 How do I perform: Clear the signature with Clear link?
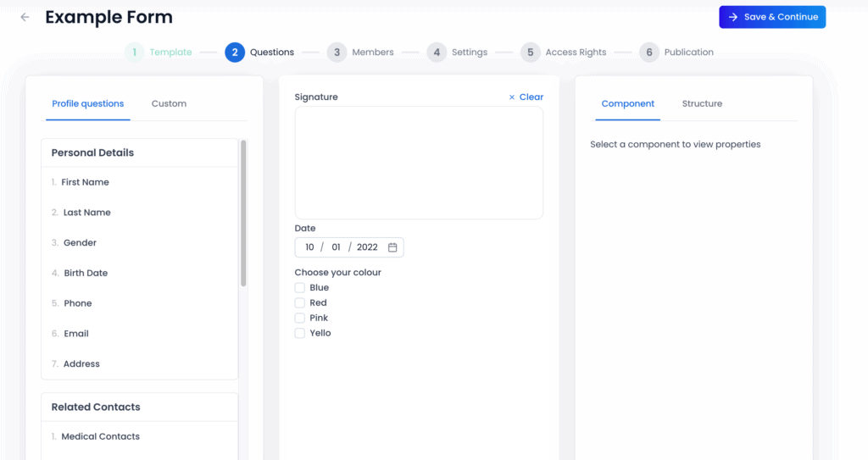[526, 97]
